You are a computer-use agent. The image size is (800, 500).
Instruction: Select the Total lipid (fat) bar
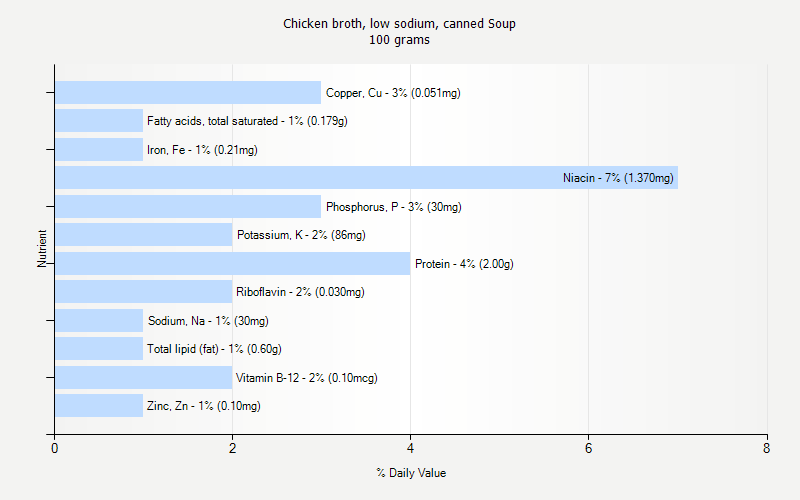tap(99, 349)
